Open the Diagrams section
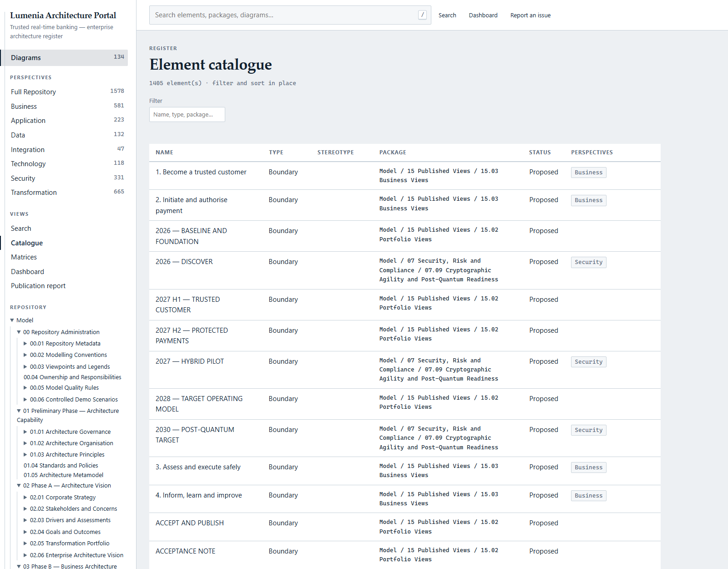The height and width of the screenshot is (569, 728). (x=64, y=58)
